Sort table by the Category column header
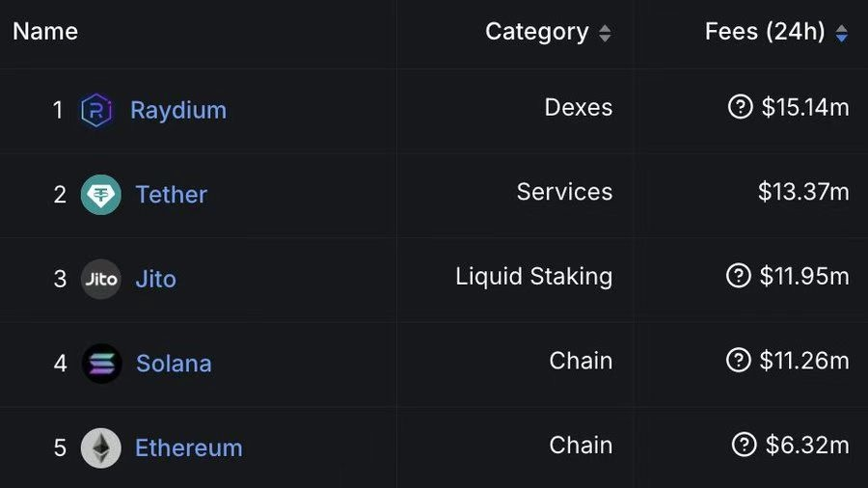868x488 pixels. [537, 32]
